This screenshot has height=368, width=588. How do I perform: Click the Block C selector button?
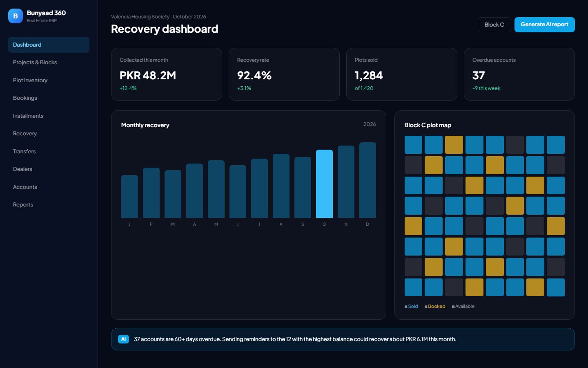pyautogui.click(x=494, y=25)
